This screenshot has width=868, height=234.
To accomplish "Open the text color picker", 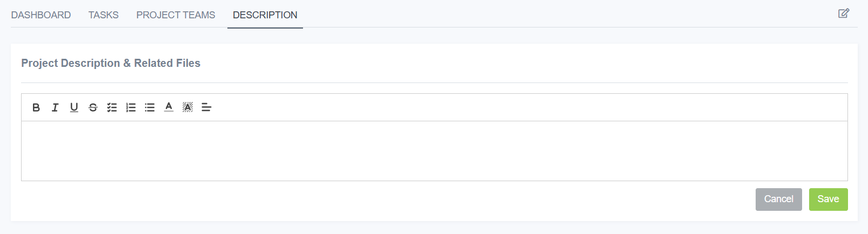I will click(169, 107).
